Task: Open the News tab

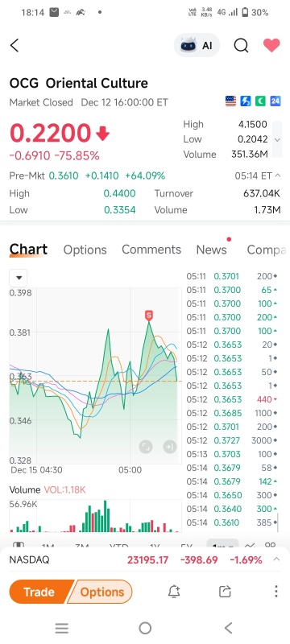Action: coord(212,250)
